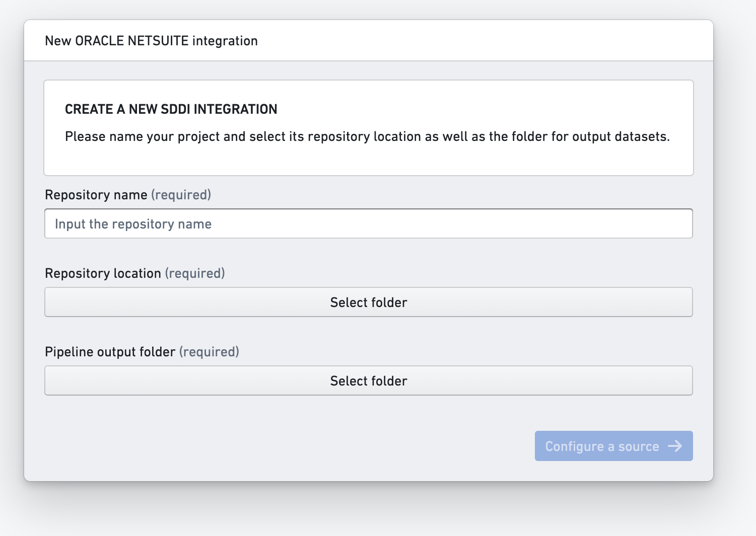Select folder for Pipeline output folder
The width and height of the screenshot is (756, 536).
pyautogui.click(x=369, y=380)
